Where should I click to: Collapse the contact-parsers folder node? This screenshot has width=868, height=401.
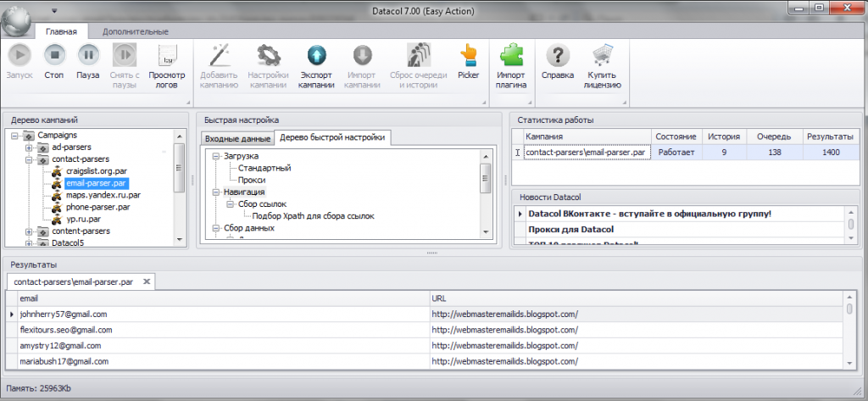click(x=28, y=160)
